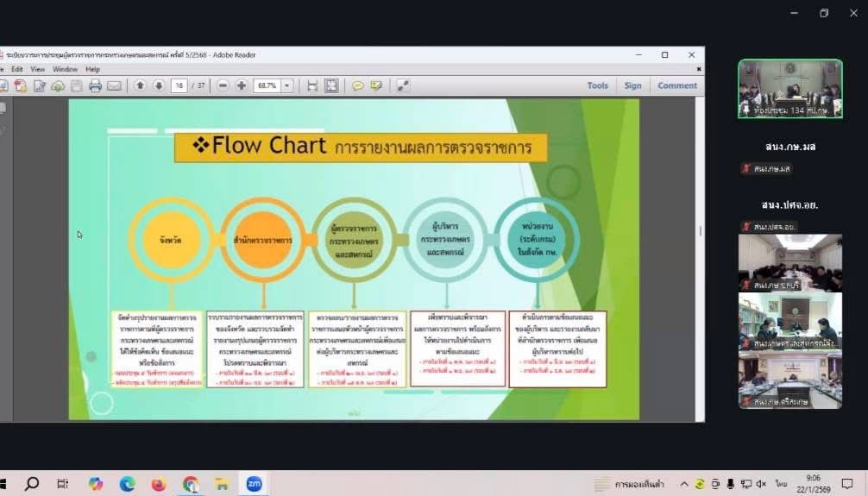The height and width of the screenshot is (496, 868).
Task: Click the zoom out minus button
Action: [223, 85]
